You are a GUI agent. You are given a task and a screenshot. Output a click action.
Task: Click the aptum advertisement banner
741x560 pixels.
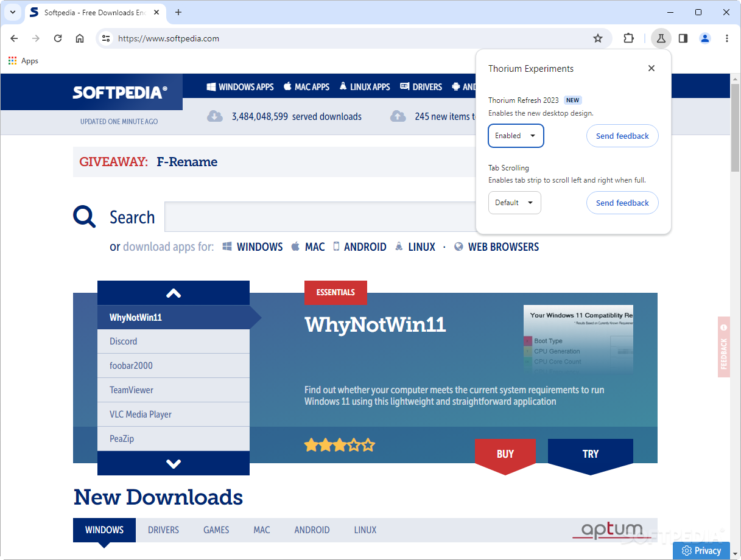611,530
